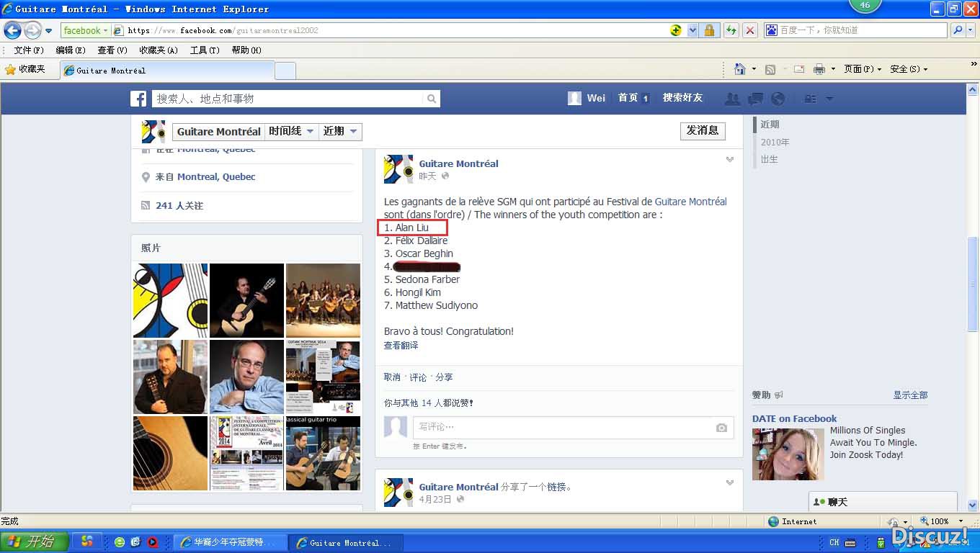Screen dimensions: 980x553
Task: Click the 搜索好友 link
Action: click(682, 98)
